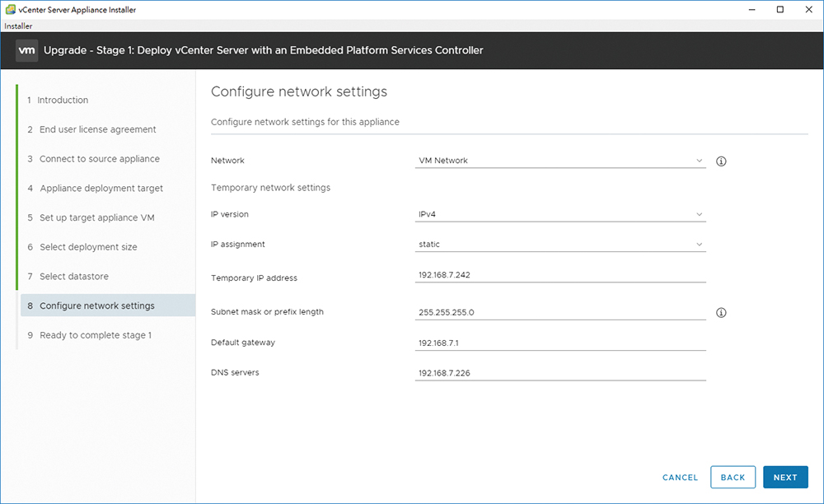Click the BACK button
Screen dimensions: 824x504
(733, 477)
